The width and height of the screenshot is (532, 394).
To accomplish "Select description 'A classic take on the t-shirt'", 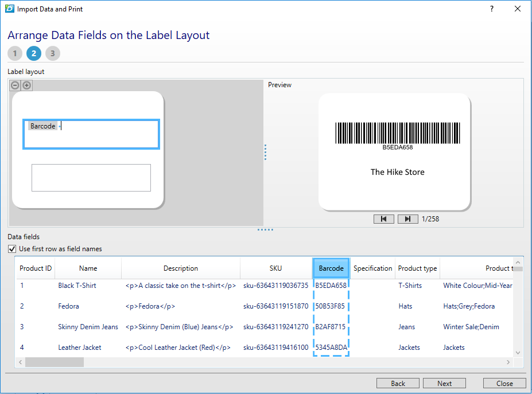I will (x=181, y=286).
